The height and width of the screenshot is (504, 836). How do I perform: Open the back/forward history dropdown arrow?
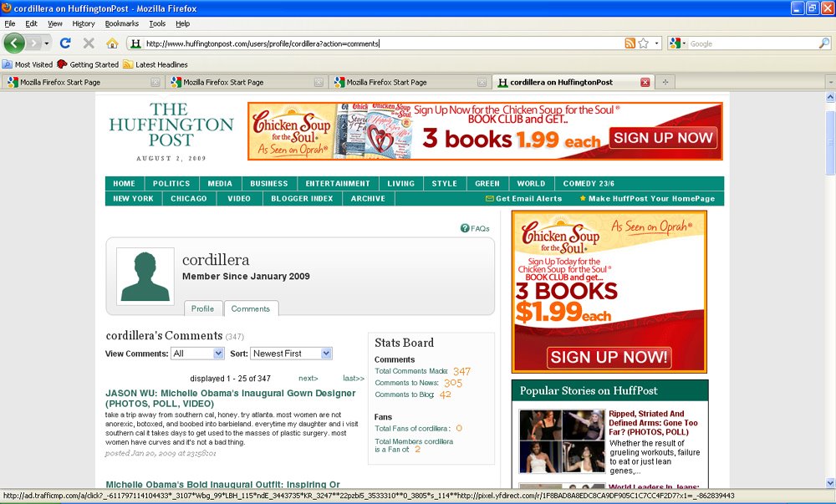tap(47, 43)
